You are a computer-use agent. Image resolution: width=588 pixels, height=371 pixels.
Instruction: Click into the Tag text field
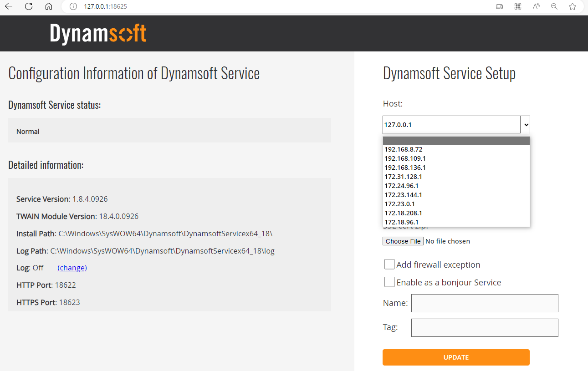tap(485, 328)
